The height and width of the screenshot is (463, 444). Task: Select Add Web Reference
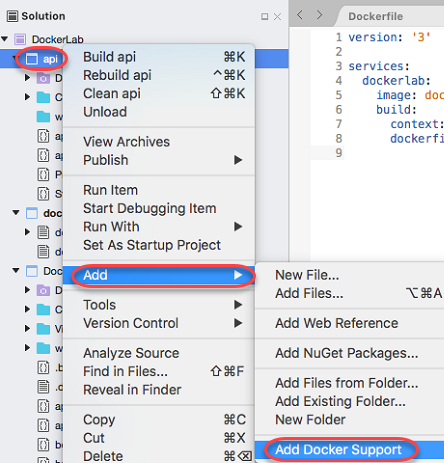350,323
